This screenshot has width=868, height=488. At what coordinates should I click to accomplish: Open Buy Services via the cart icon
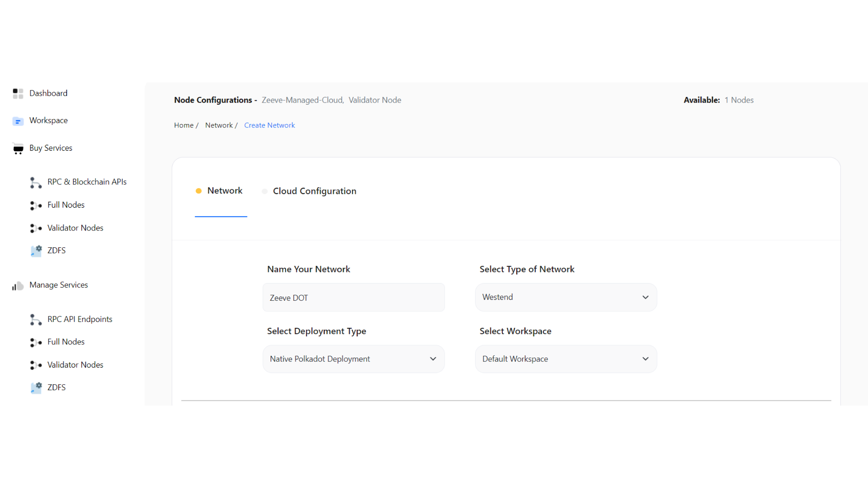coord(18,149)
